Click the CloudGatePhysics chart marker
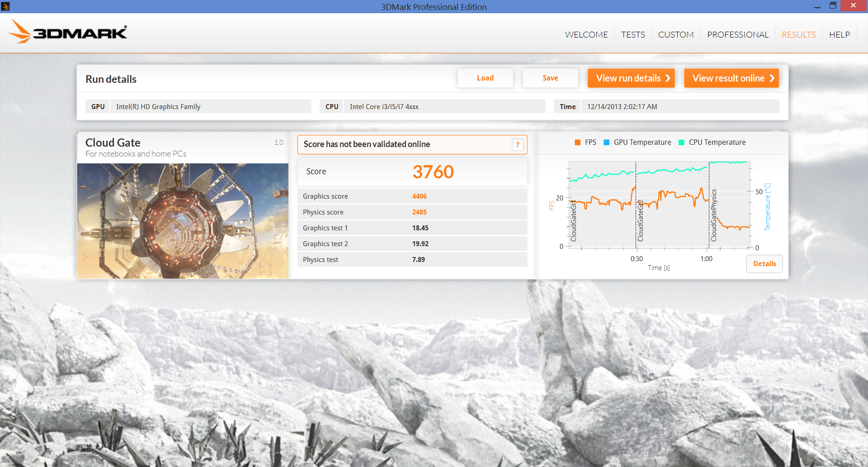Viewport: 868px width, 467px height. (x=713, y=215)
